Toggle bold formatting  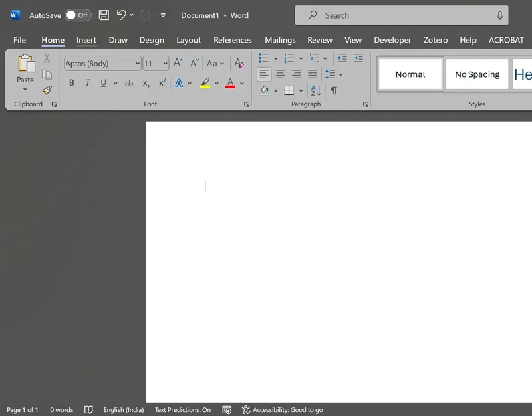click(x=71, y=82)
